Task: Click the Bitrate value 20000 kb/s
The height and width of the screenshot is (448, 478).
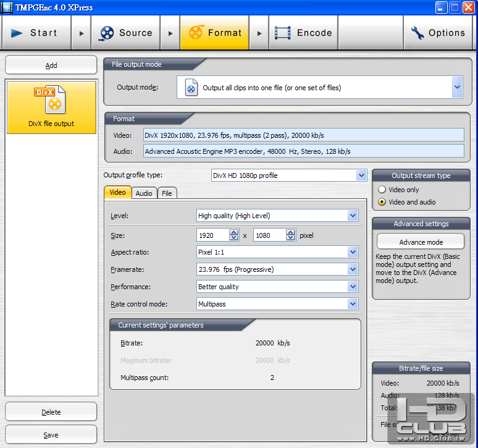Action: (x=272, y=343)
